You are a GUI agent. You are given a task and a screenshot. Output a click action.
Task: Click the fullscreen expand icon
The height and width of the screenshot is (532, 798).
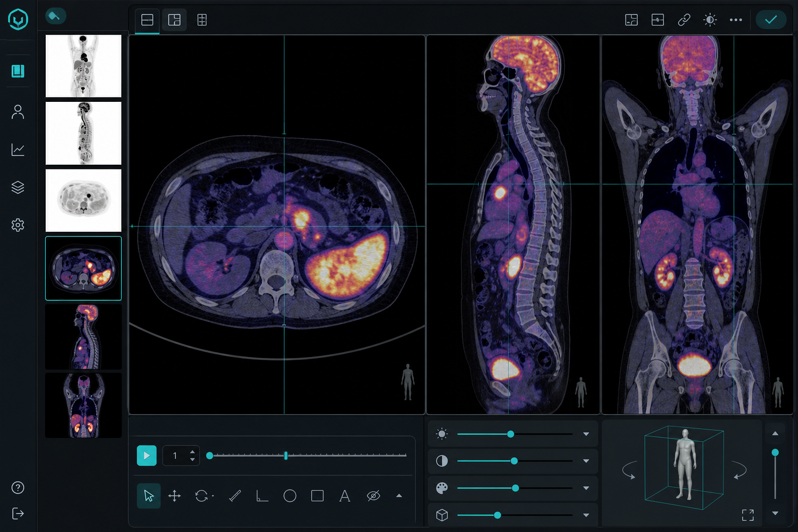tap(748, 515)
